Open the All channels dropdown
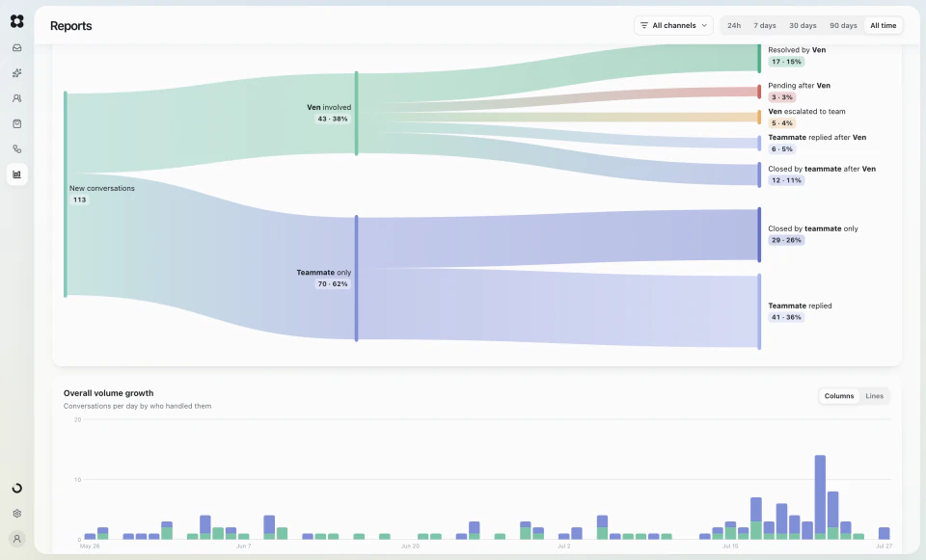 [674, 25]
